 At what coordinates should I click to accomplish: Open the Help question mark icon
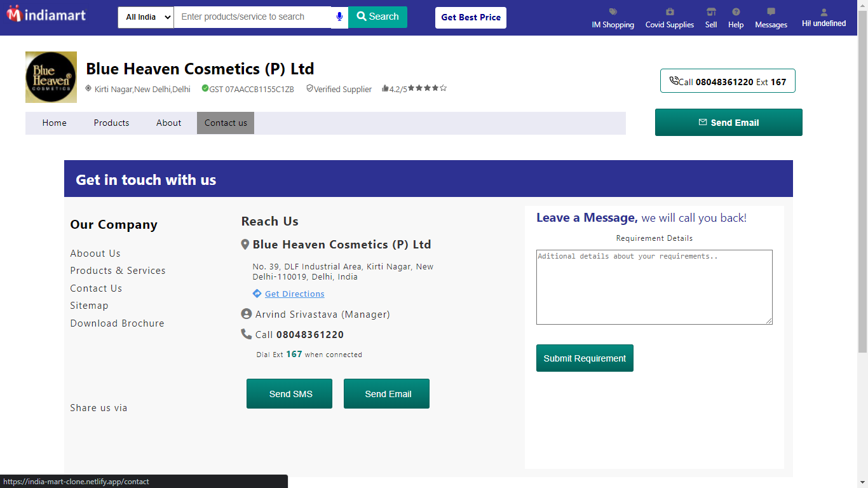(x=736, y=12)
